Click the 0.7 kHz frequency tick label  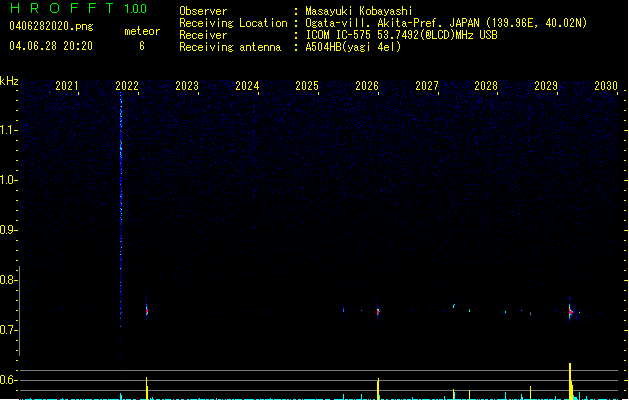pos(8,330)
